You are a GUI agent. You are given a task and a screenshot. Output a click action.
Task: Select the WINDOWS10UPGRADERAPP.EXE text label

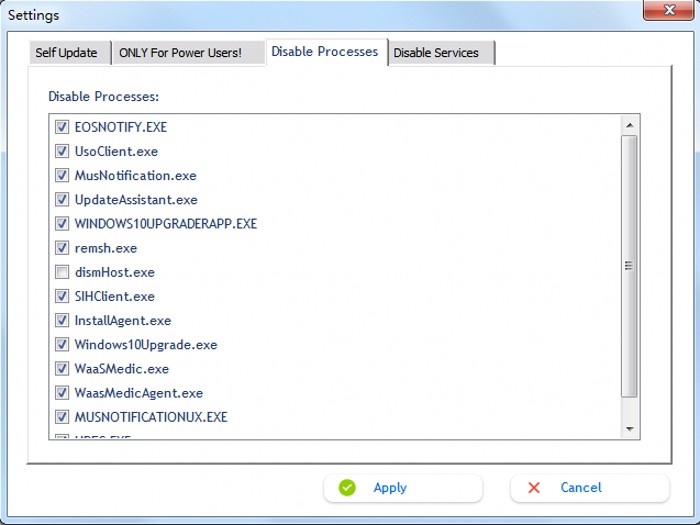166,224
